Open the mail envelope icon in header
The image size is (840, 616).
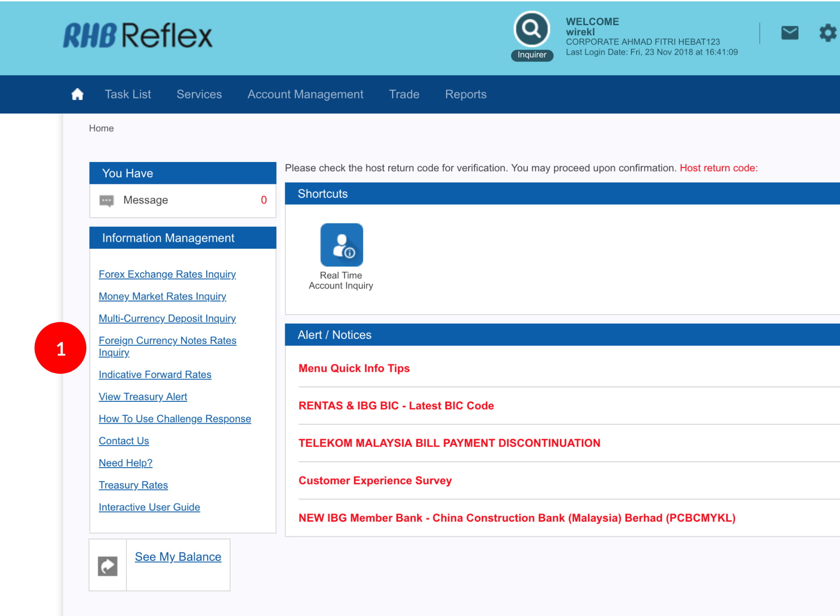point(790,33)
